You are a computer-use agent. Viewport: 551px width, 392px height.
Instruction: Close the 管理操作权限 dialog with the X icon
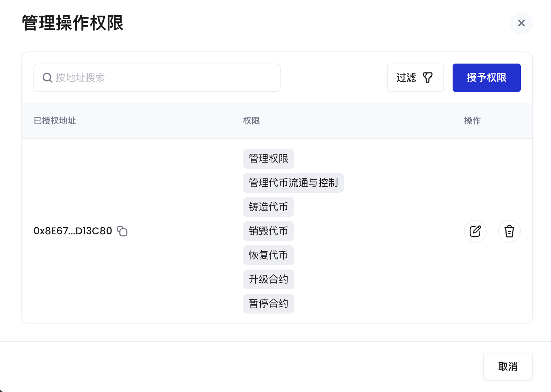click(521, 23)
